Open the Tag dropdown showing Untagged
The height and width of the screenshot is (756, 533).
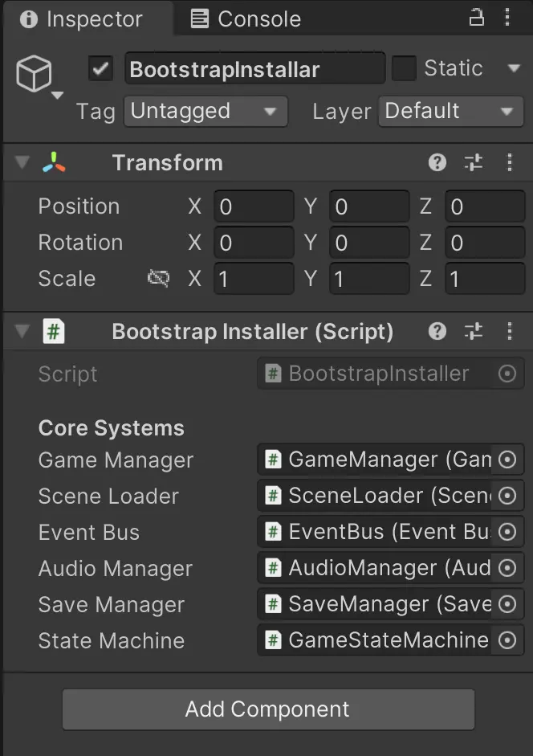[205, 112]
